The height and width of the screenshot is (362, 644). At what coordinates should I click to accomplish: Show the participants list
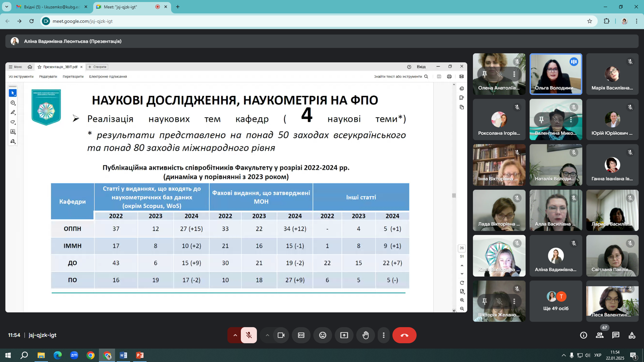coord(599,335)
